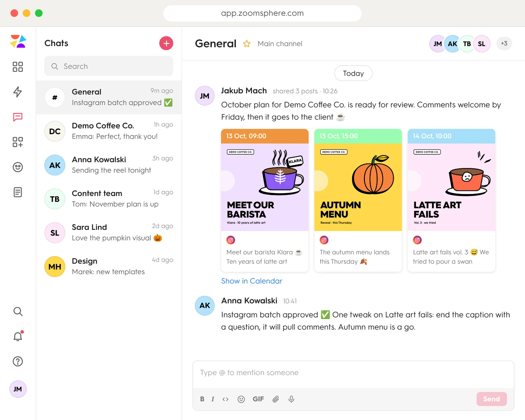Screen dimensions: 525x420
Task: Click the Today date pill
Action: 353,73
